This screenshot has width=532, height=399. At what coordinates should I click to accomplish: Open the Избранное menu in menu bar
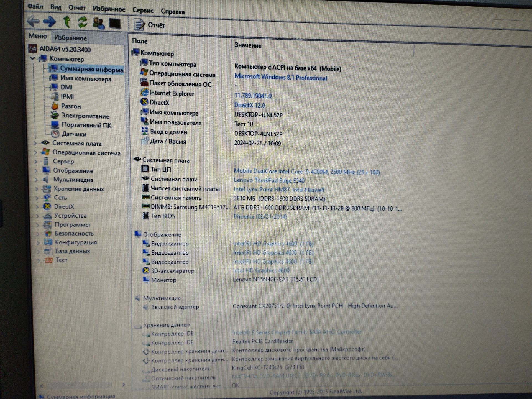[109, 9]
